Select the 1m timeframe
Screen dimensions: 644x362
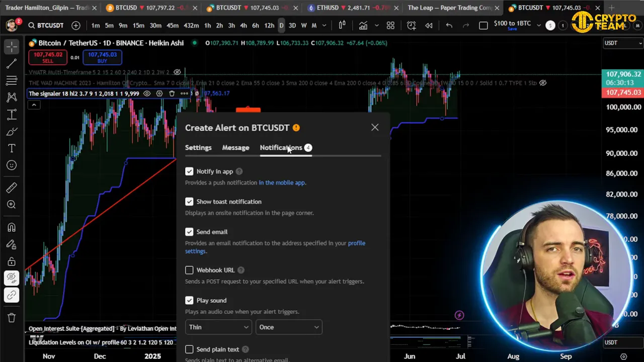[x=96, y=26]
